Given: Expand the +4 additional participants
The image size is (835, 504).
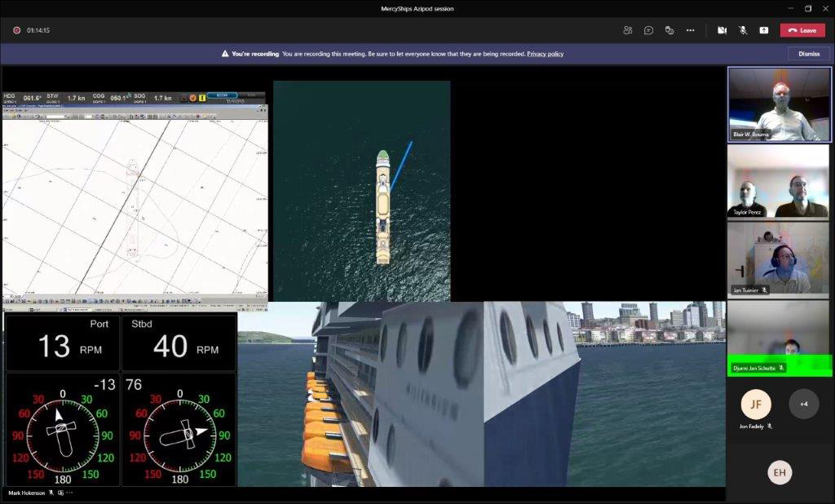Looking at the screenshot, I should coord(803,404).
